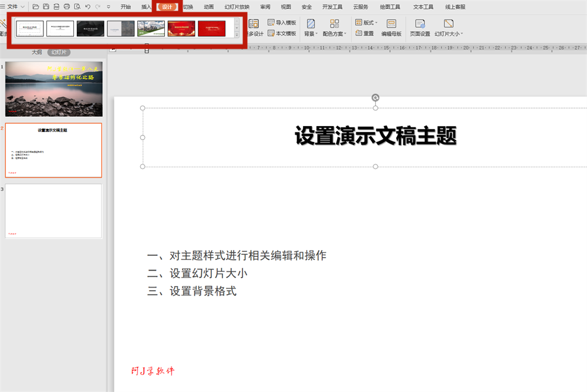Click the printer icon
587x392 pixels.
(x=67, y=6)
